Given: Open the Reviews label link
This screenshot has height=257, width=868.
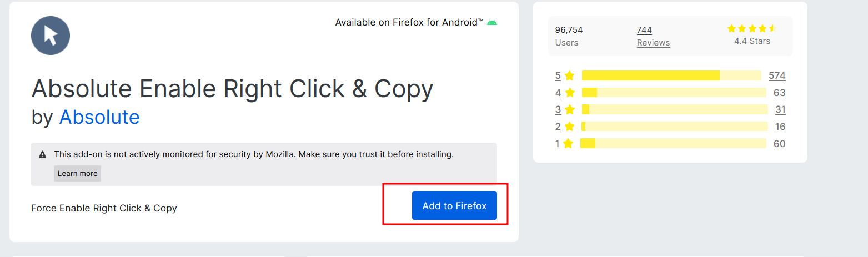Looking at the screenshot, I should (653, 43).
